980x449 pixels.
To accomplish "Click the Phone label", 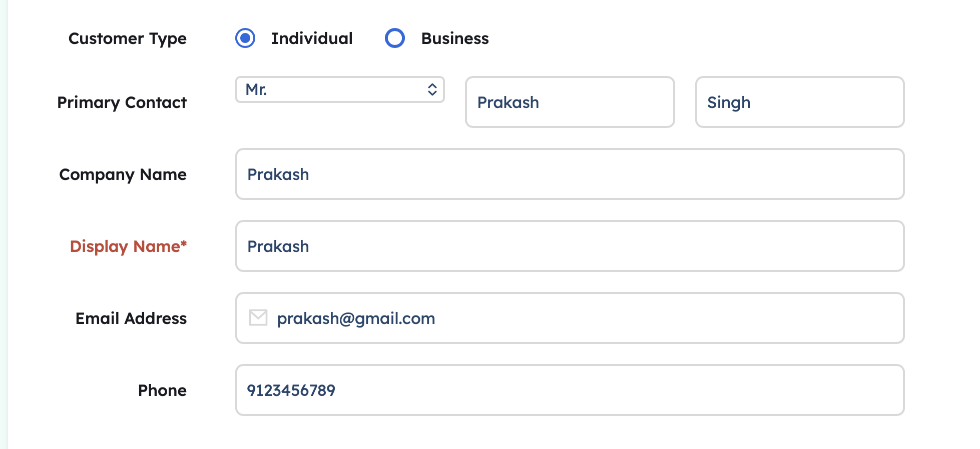I will coord(162,390).
